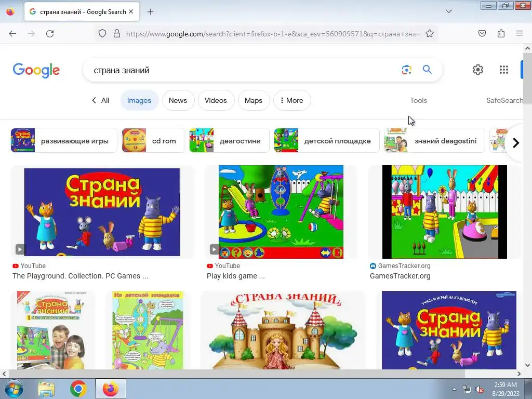Filter by the cd rom chip
Viewport: 532px width, 399px height.
pyautogui.click(x=153, y=140)
